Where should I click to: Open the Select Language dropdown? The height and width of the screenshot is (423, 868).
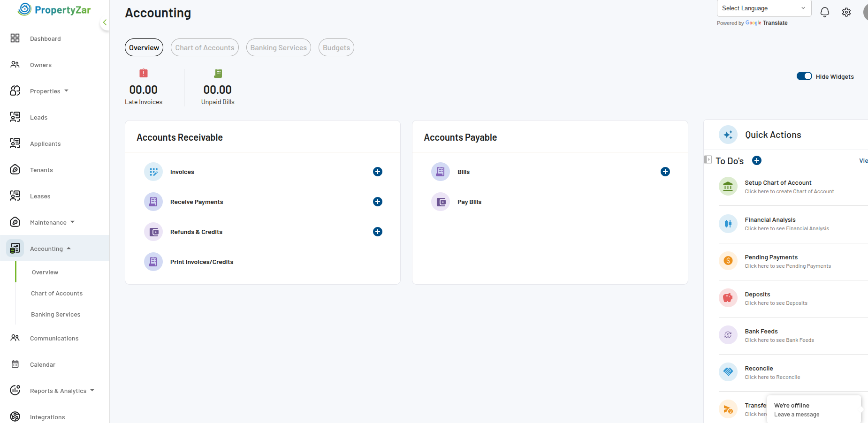[x=763, y=8]
